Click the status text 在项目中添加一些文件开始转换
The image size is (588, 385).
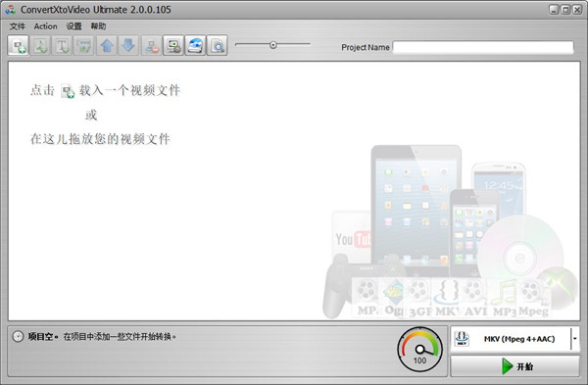click(x=120, y=337)
